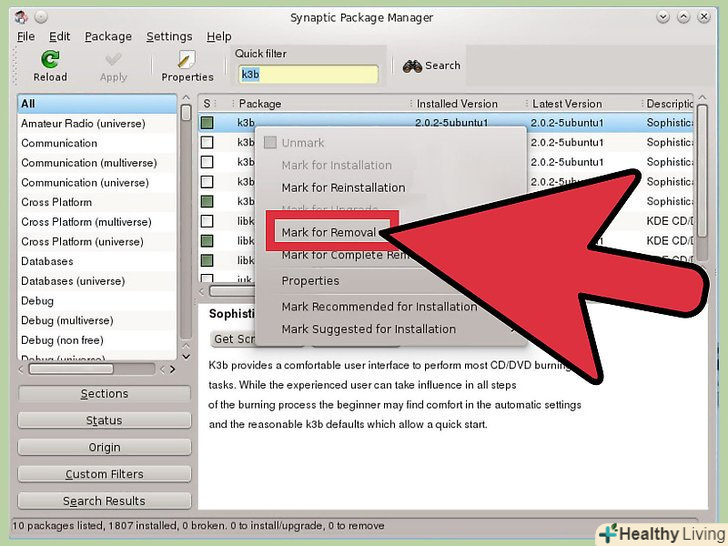Sort by the S status column header
The image size is (728, 546).
[x=208, y=104]
